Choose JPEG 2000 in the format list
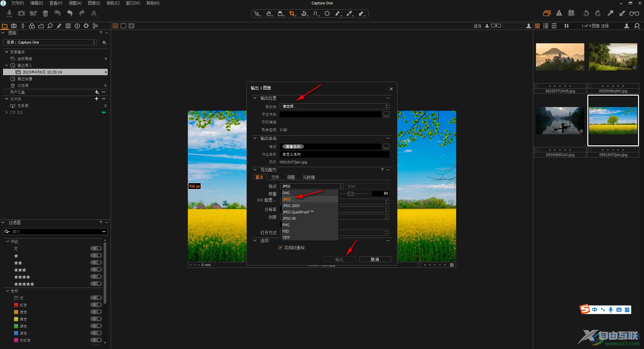The width and height of the screenshot is (644, 349). pos(310,206)
